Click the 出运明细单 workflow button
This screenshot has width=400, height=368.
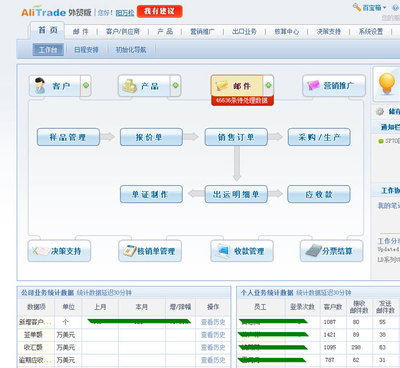236,194
